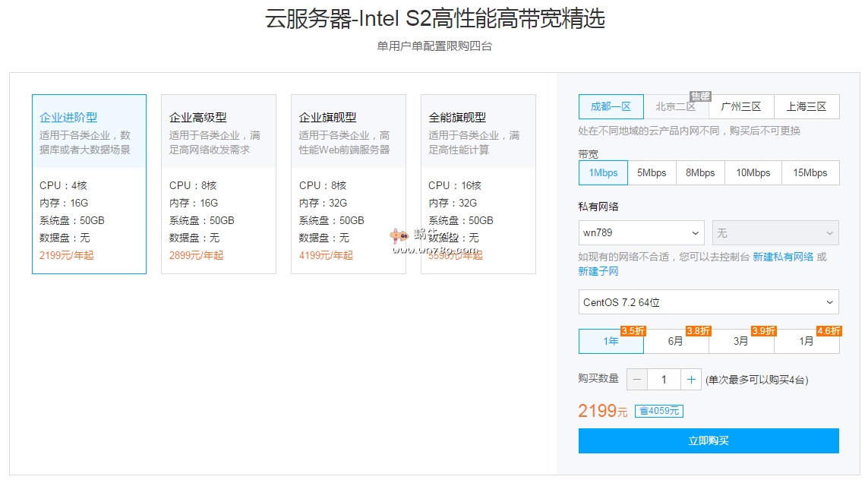Click the 立即购买 button
Image resolution: width=868 pixels, height=483 pixels.
pos(709,441)
